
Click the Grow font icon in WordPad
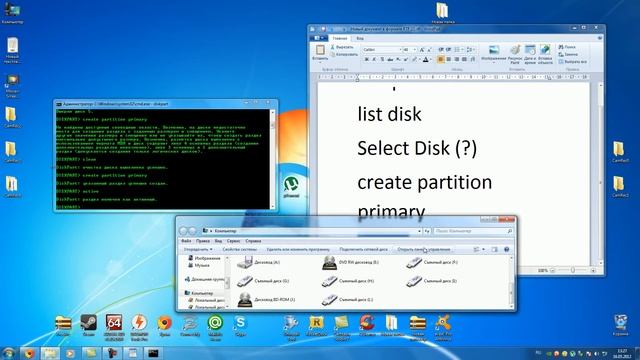[x=422, y=50]
